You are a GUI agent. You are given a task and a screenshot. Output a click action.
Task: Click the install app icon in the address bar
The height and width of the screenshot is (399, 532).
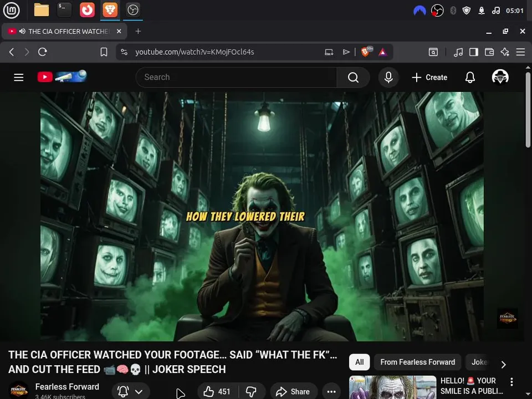coord(329,52)
